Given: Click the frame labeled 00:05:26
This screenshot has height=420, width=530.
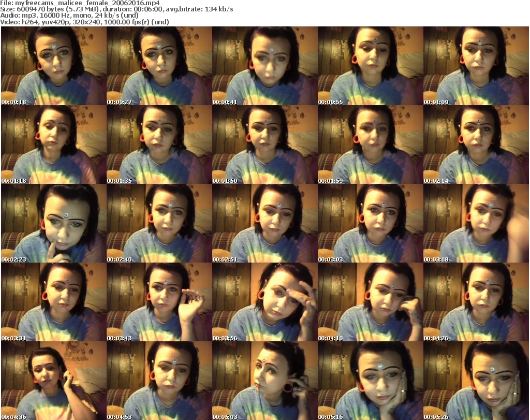Looking at the screenshot, I should click(x=476, y=381).
